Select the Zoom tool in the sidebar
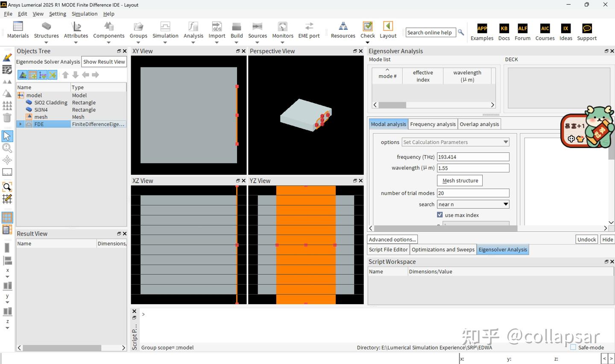Viewport: 615px width, 364px height. (7, 148)
